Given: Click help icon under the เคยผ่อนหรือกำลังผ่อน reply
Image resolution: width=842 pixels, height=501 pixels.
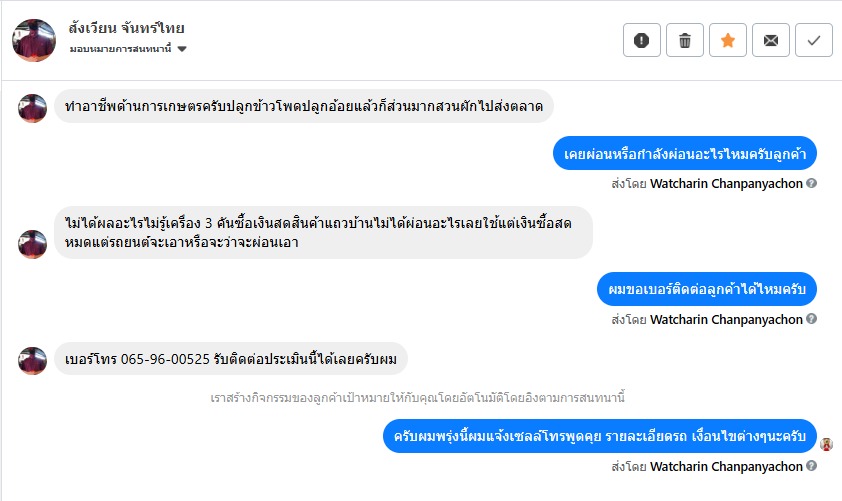Looking at the screenshot, I should (812, 184).
